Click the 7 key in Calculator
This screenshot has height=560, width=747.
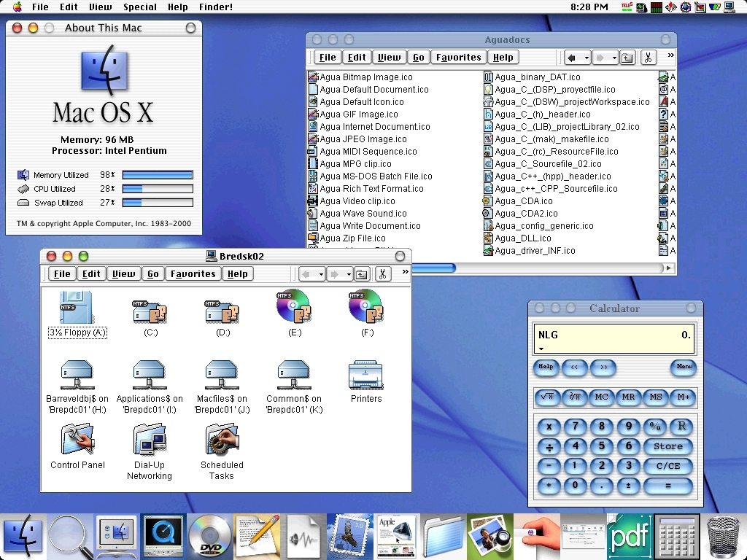(x=575, y=426)
